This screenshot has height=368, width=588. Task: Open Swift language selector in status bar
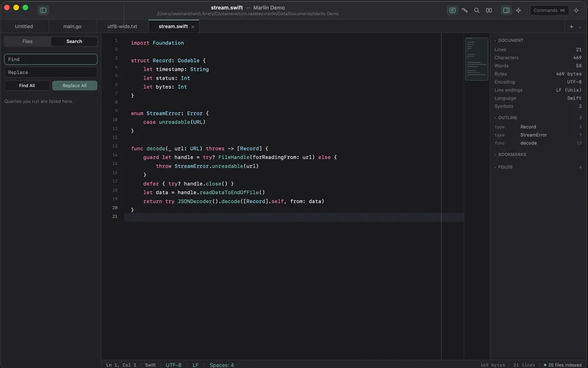tap(151, 365)
